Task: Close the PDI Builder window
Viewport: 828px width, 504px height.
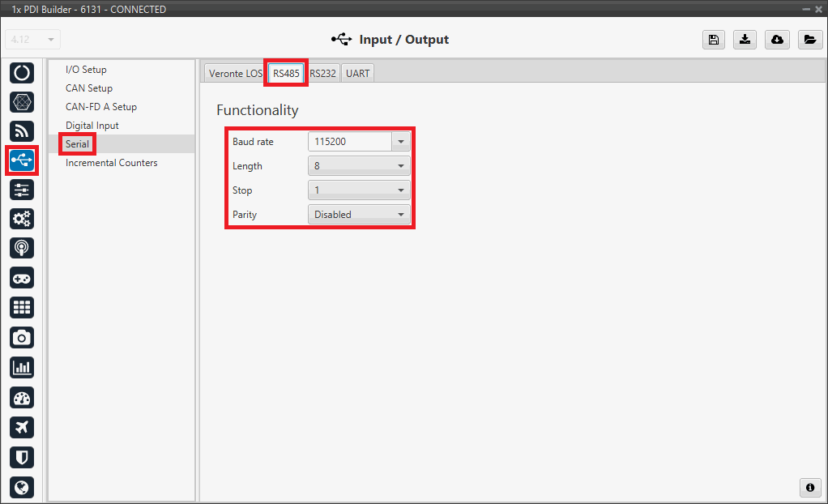Action: [819, 9]
